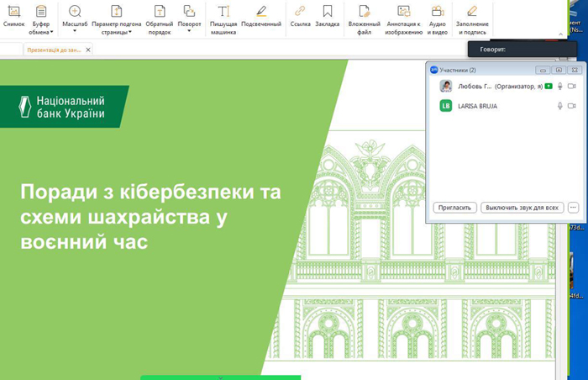
Task: Click the Обратный порядок toolbar icon
Action: [x=159, y=16]
